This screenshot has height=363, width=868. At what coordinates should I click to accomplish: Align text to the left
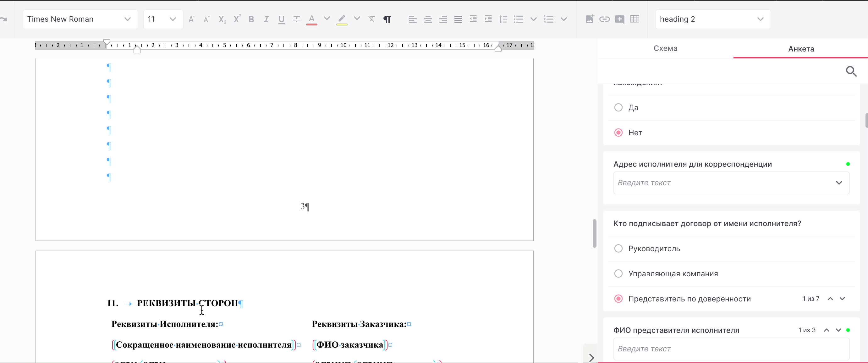coord(413,19)
